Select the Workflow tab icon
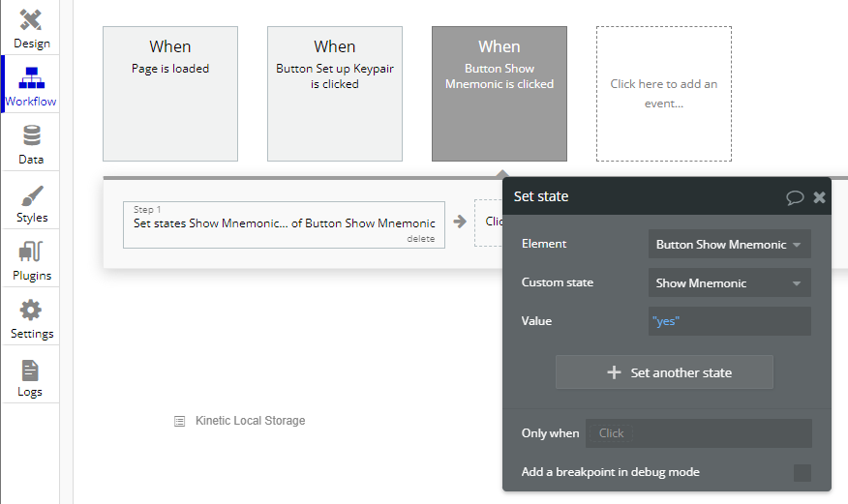This screenshot has width=848, height=504. pyautogui.click(x=31, y=78)
